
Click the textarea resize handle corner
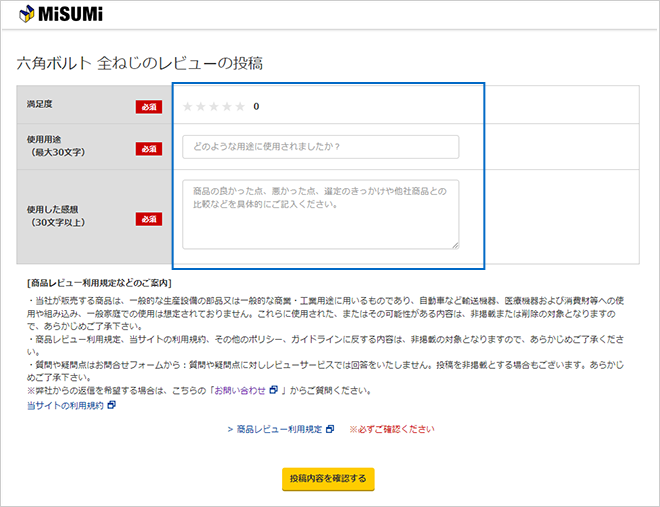tap(455, 244)
